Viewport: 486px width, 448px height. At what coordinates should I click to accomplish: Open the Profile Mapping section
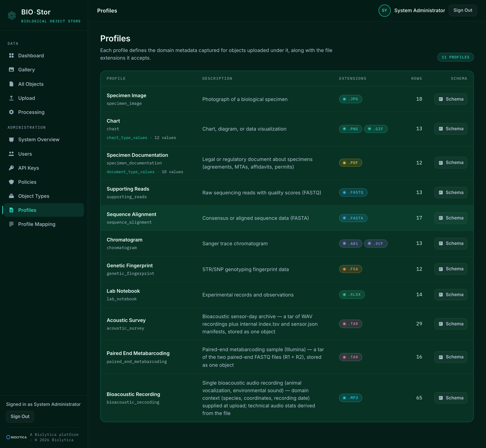pos(44,224)
